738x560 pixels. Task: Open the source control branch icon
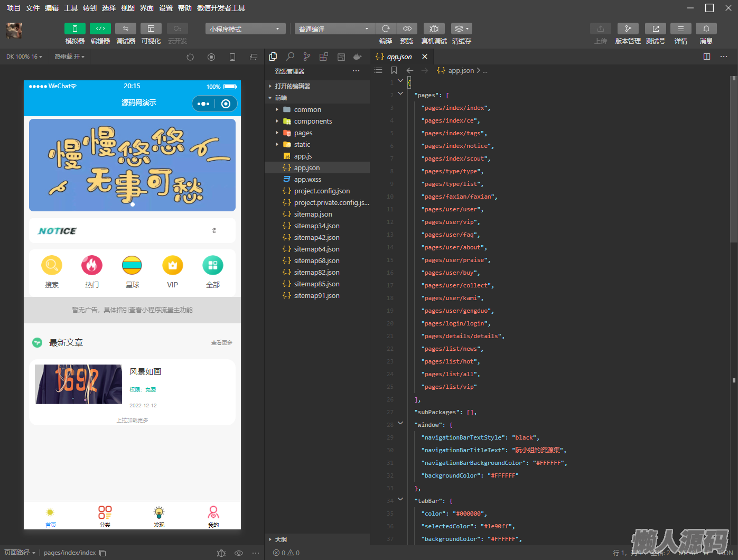(x=307, y=57)
